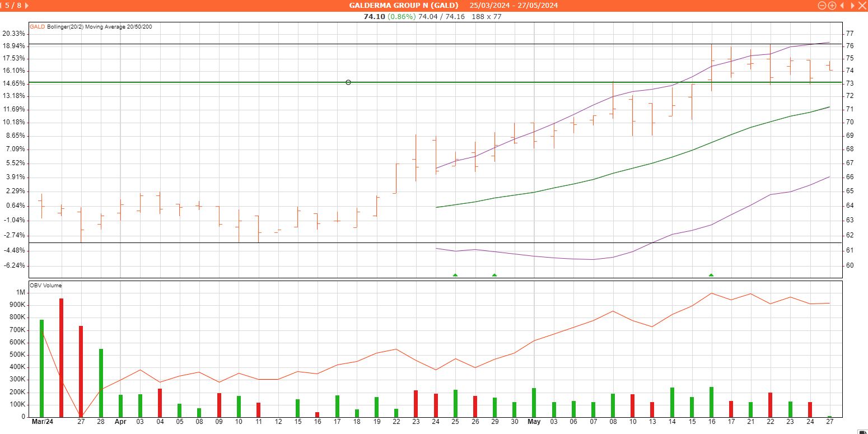Click the tallest red volume bar
Image resolution: width=868 pixels, height=434 pixels.
coord(61,357)
